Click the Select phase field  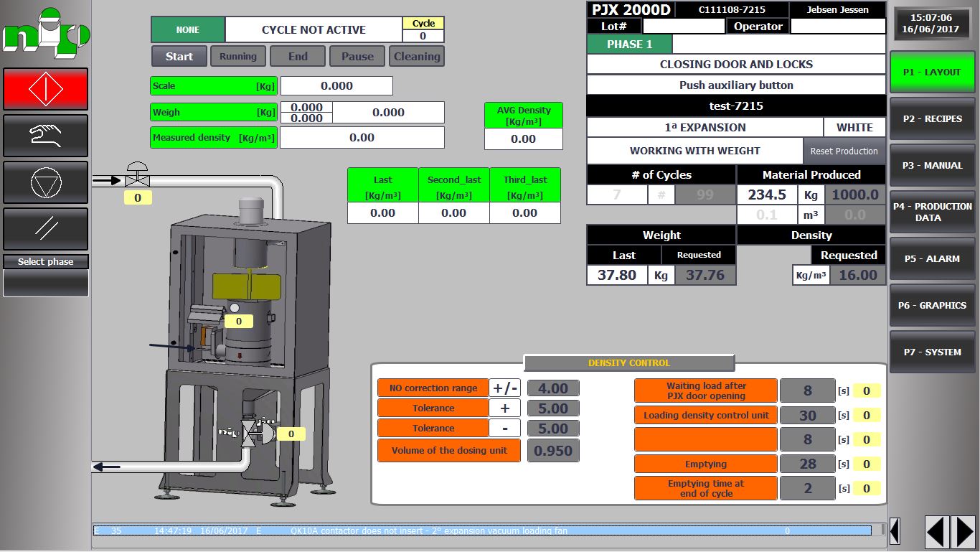point(46,283)
